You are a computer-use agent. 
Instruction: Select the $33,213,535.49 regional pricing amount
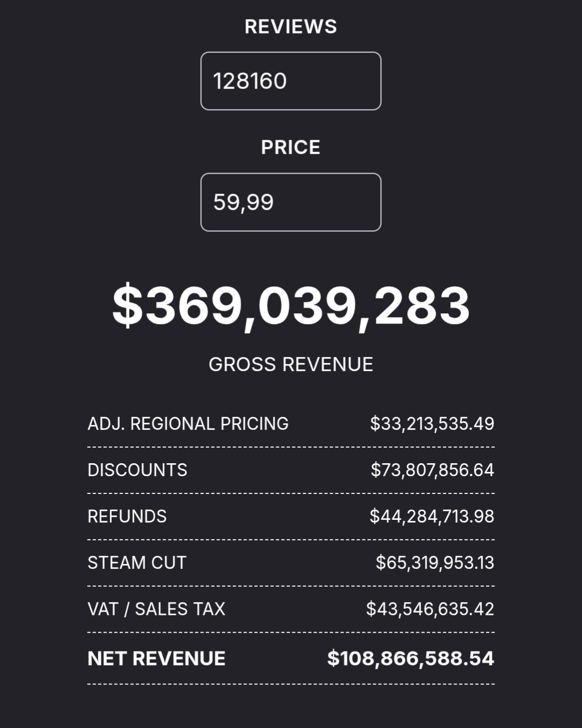pyautogui.click(x=432, y=424)
